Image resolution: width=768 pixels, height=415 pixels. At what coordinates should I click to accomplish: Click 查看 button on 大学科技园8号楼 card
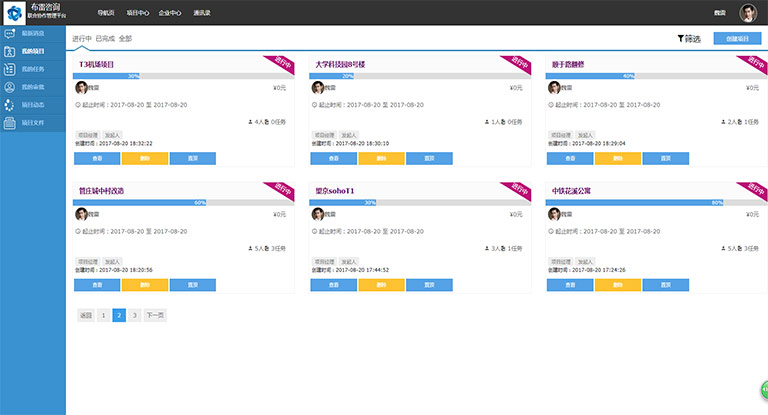[334, 158]
